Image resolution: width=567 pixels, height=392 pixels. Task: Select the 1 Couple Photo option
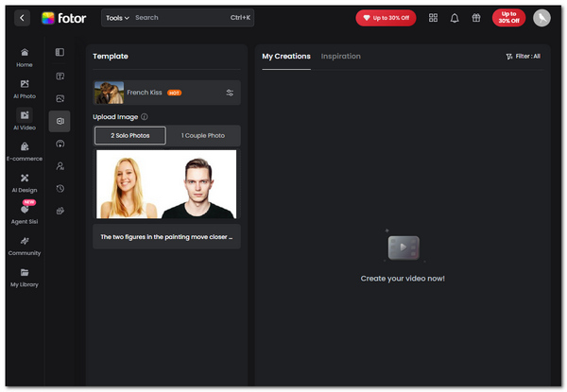202,135
